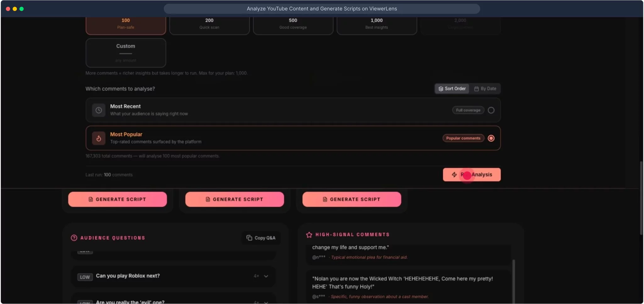This screenshot has height=304, width=644.
Task: Click the 'change my life and support me' comment
Action: (351, 247)
